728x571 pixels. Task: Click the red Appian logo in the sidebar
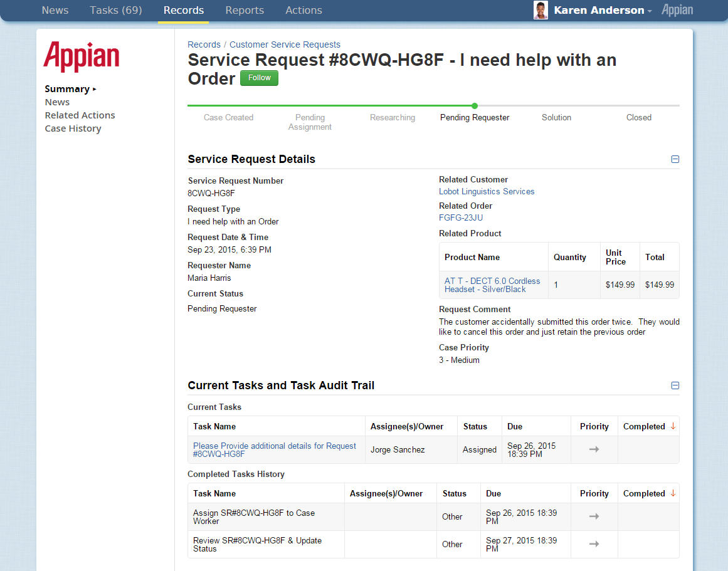tap(82, 56)
